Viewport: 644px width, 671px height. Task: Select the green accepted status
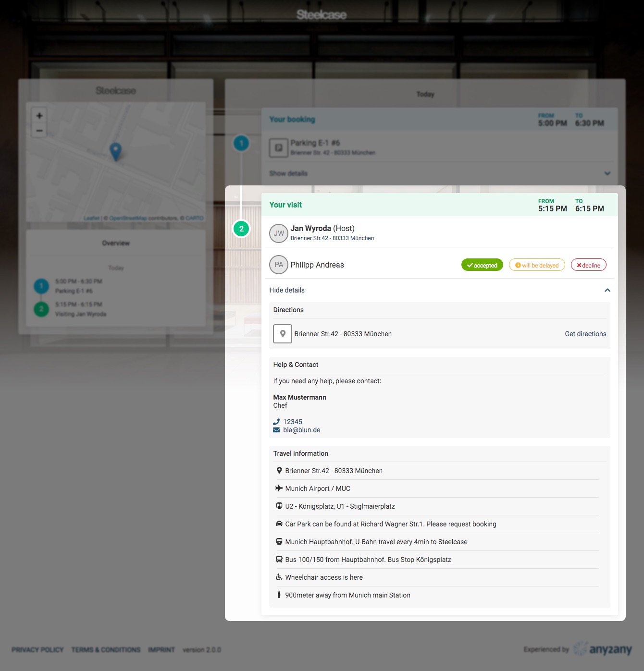point(482,265)
